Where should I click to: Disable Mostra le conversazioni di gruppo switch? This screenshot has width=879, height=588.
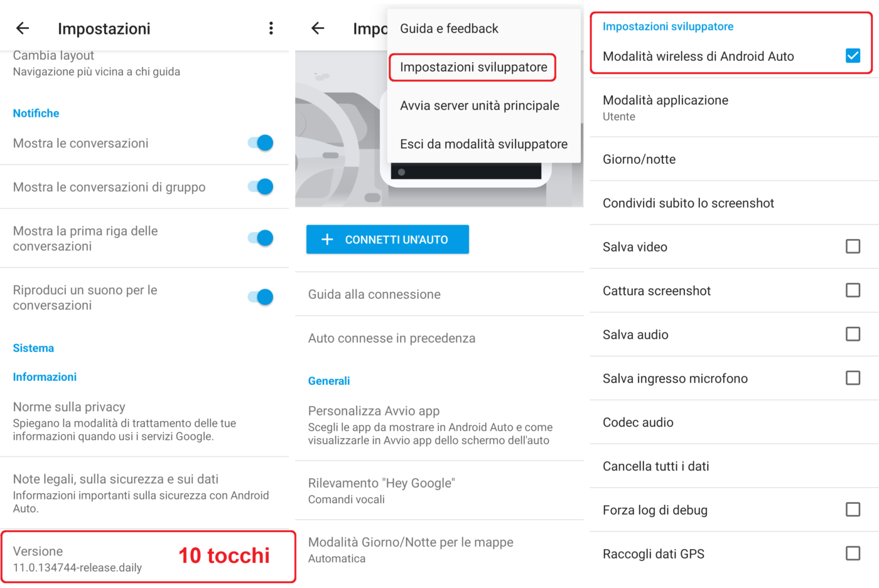pos(261,187)
